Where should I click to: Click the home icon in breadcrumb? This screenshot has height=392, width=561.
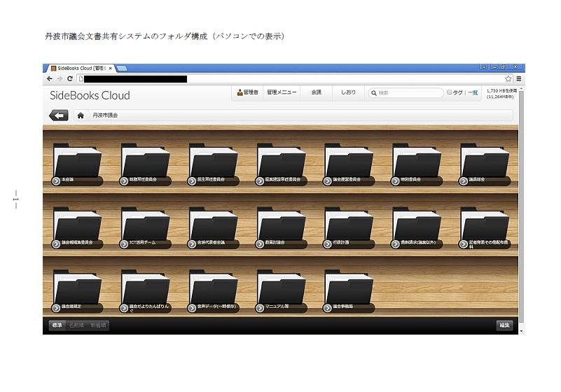(x=81, y=115)
